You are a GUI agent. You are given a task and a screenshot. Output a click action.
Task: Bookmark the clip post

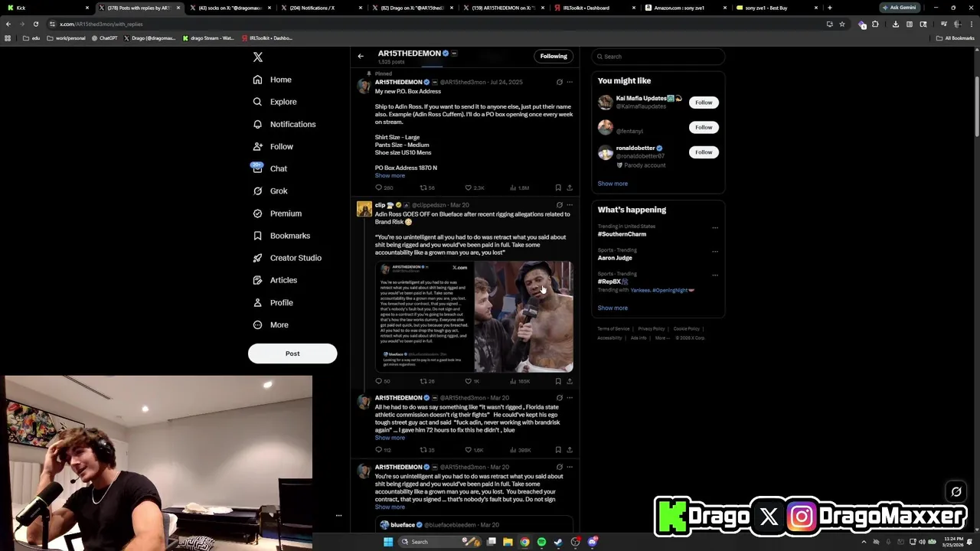click(558, 381)
